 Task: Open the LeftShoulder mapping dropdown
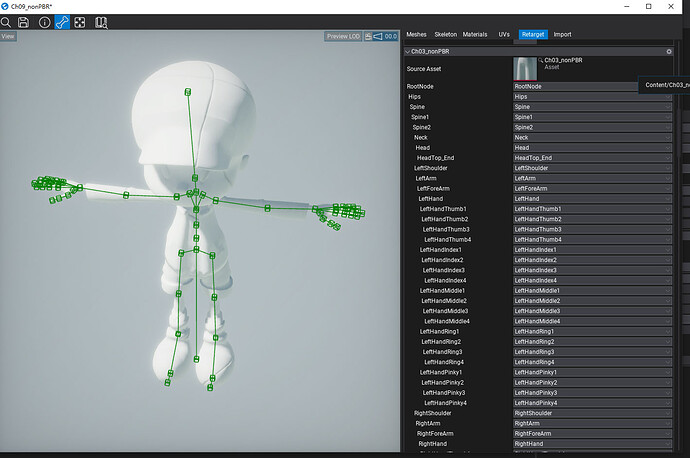(x=591, y=168)
